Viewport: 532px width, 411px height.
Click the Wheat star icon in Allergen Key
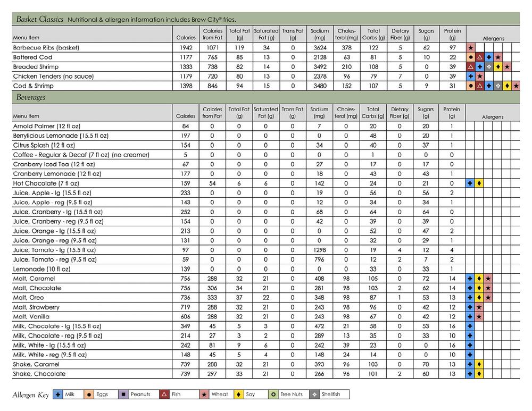click(x=204, y=395)
